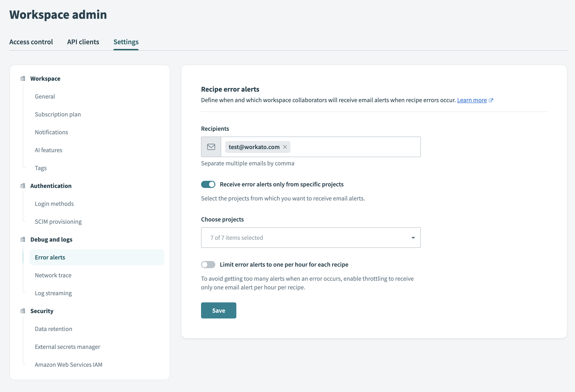Go to SCIM provisioning settings
Viewport: 575px width, 392px height.
[x=58, y=221]
